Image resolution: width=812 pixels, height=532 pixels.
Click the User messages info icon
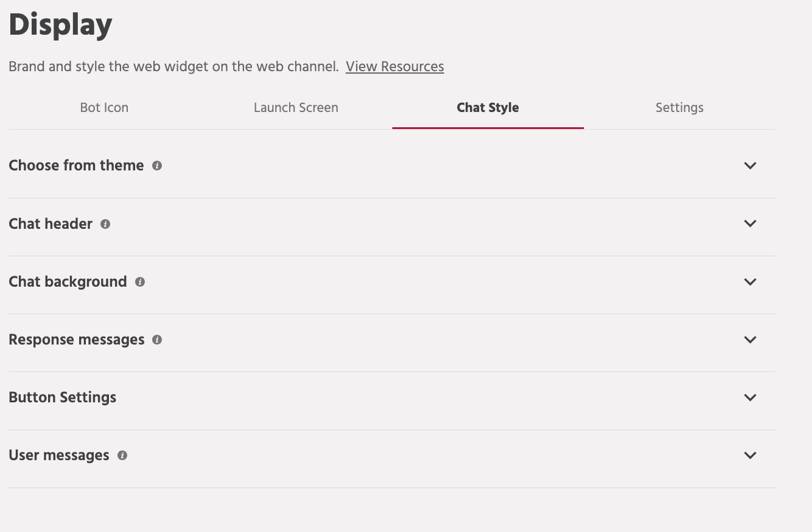click(x=122, y=455)
